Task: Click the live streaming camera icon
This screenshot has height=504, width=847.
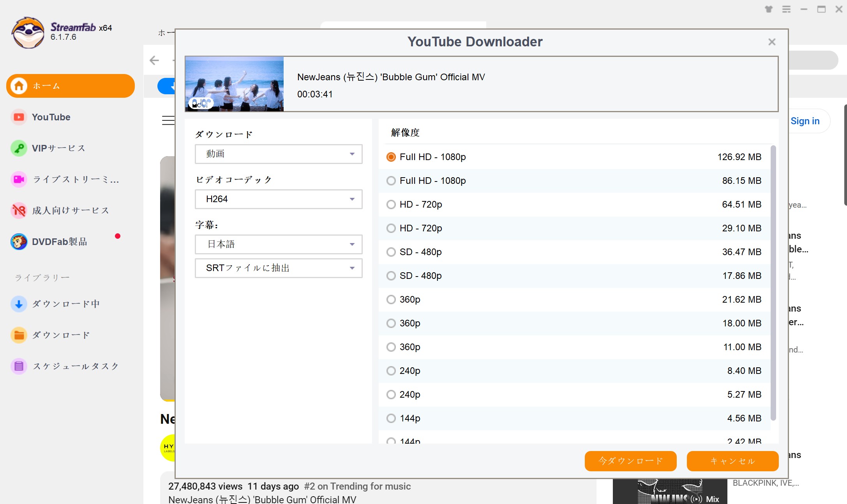Action: [19, 180]
